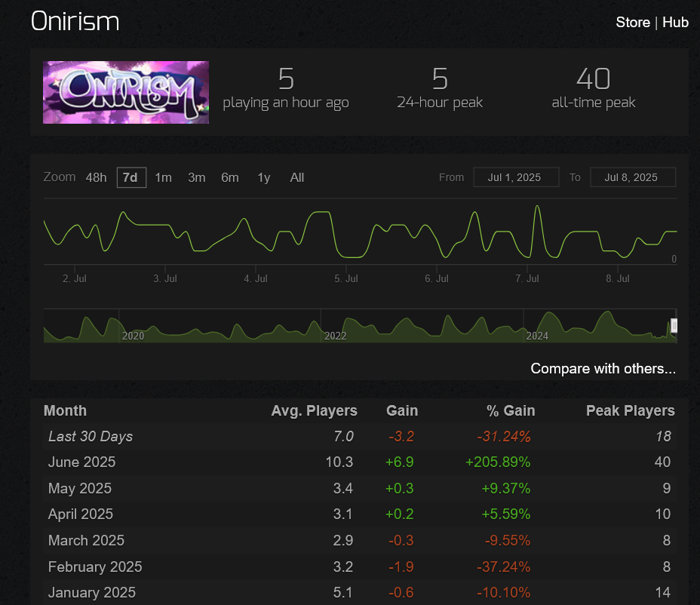Open the Store link
This screenshot has height=605, width=700.
tap(633, 23)
